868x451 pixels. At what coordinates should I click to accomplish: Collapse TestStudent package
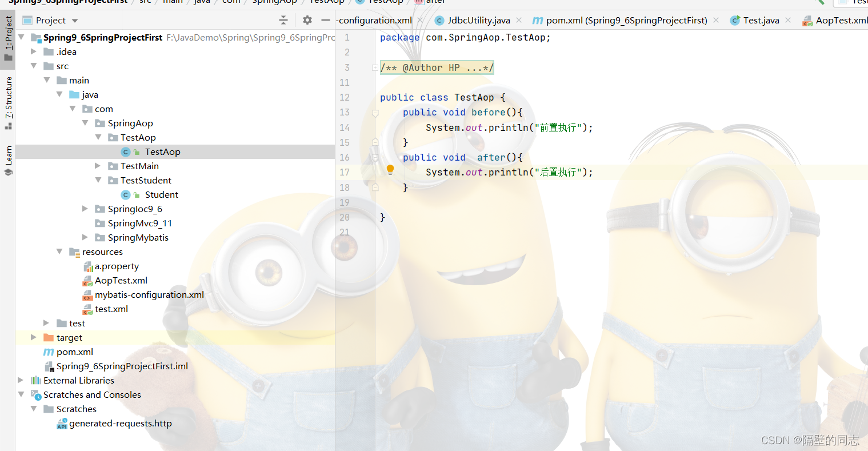[x=98, y=181]
